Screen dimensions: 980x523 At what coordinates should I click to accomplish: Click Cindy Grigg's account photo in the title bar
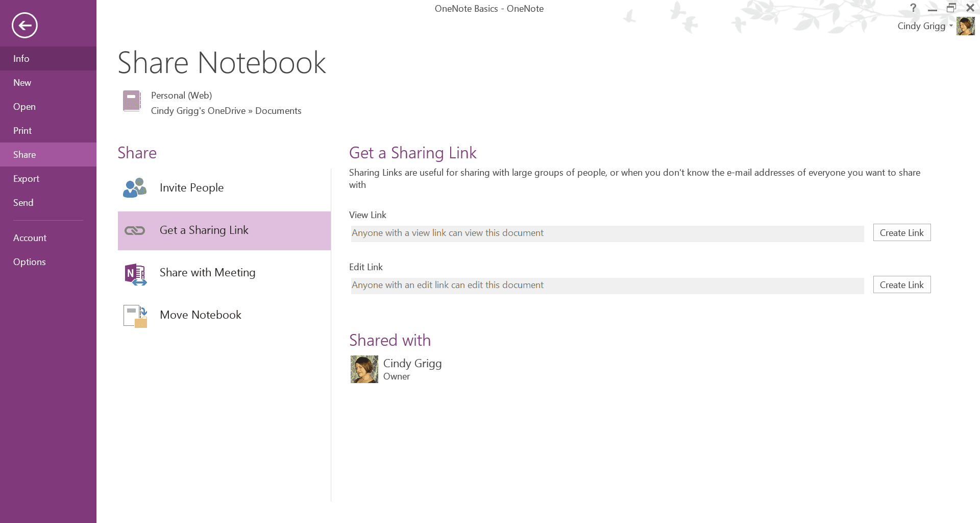(965, 26)
